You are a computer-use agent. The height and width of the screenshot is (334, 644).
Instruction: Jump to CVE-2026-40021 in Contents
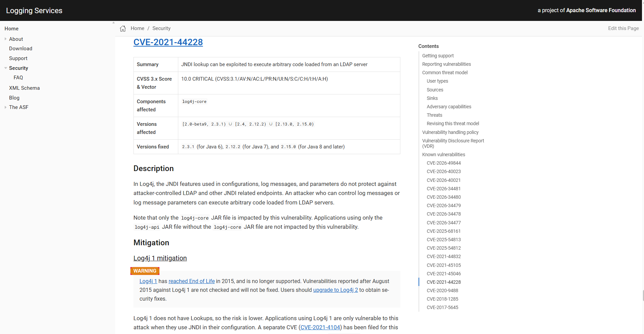pos(444,180)
